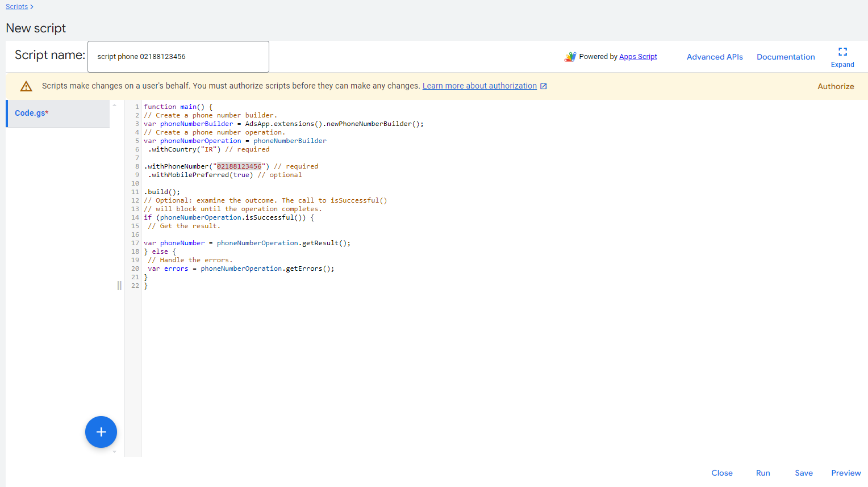
Task: Click the '} else {' code line
Action: tap(160, 251)
